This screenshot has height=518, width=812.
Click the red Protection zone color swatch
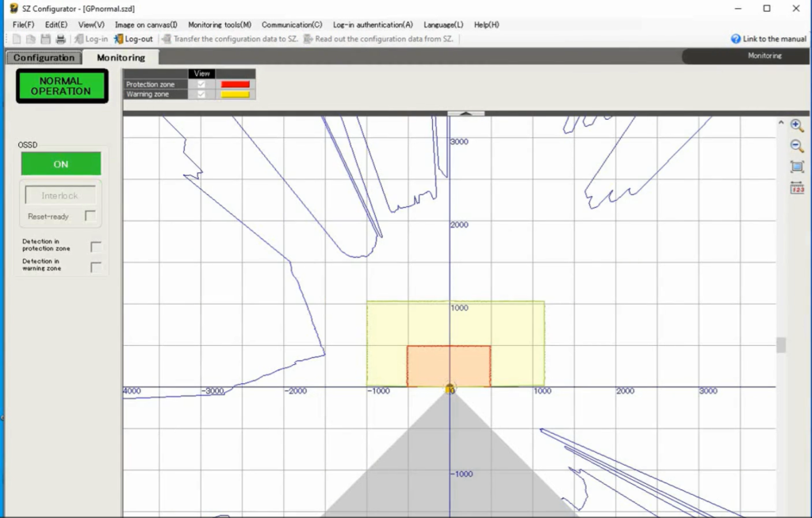point(235,84)
